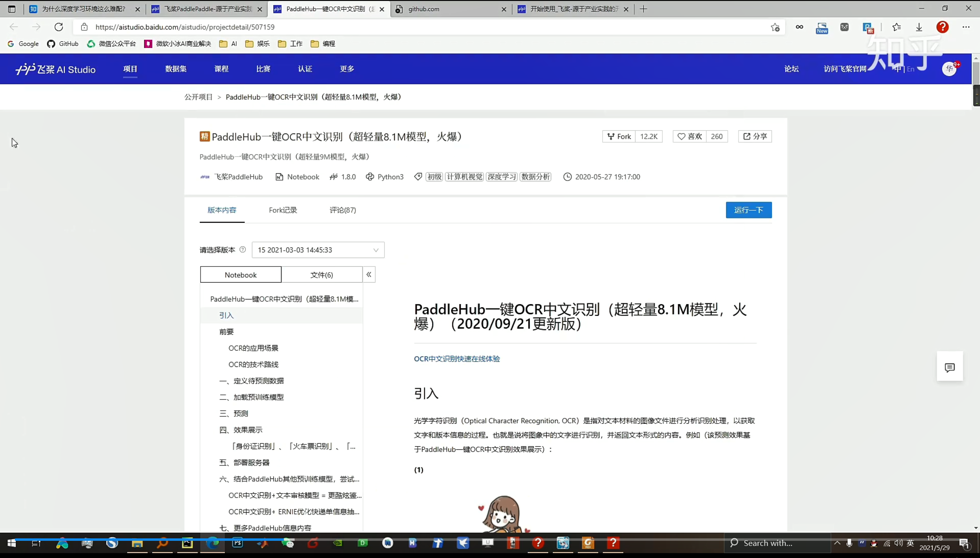
Task: Open the TXT extension icon in toolbar
Action: coord(844,27)
